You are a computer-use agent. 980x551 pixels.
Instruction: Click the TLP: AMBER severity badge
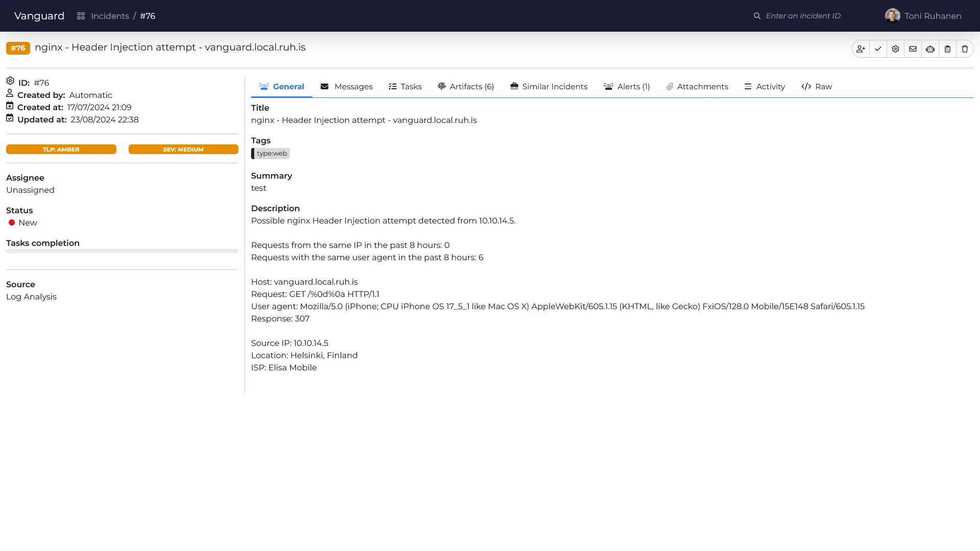[x=61, y=148]
